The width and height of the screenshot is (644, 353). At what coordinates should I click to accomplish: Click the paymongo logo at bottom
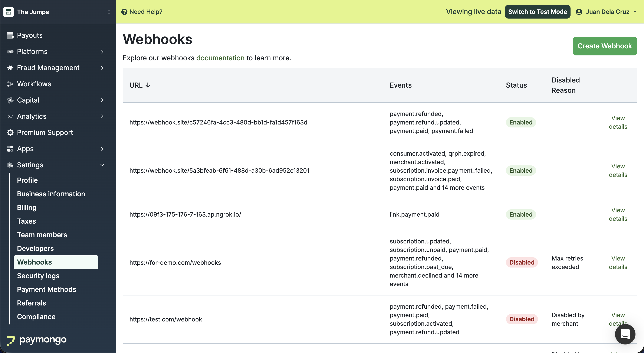pyautogui.click(x=37, y=340)
